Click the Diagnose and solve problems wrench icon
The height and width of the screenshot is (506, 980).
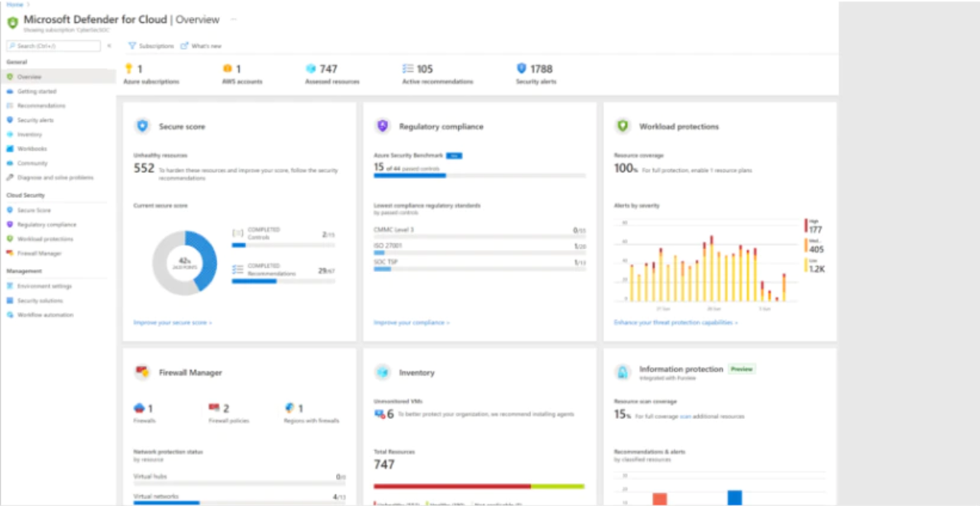10,177
